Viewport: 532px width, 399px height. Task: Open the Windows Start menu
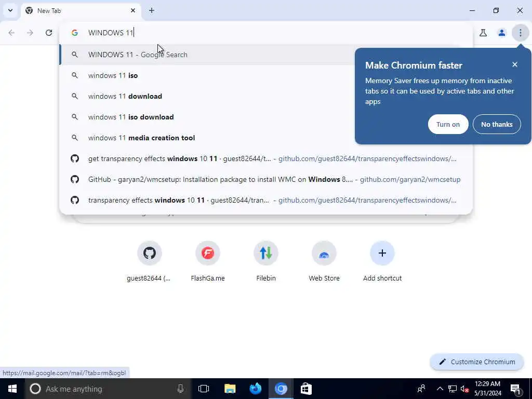click(12, 389)
